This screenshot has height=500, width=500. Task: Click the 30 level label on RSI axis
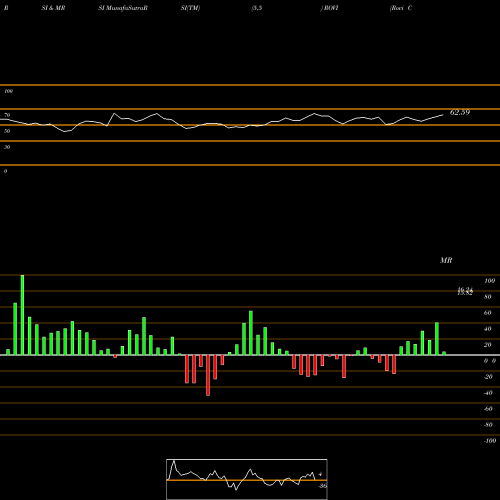(7, 147)
